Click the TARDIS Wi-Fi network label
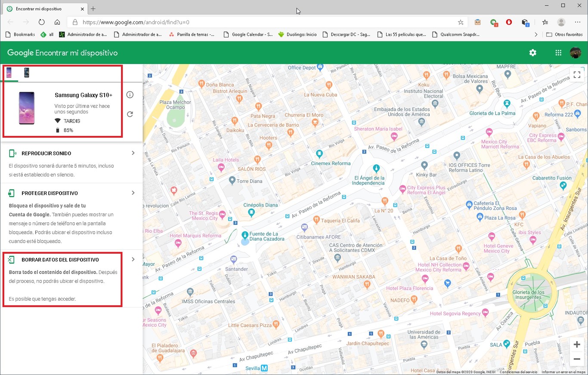 click(x=72, y=121)
